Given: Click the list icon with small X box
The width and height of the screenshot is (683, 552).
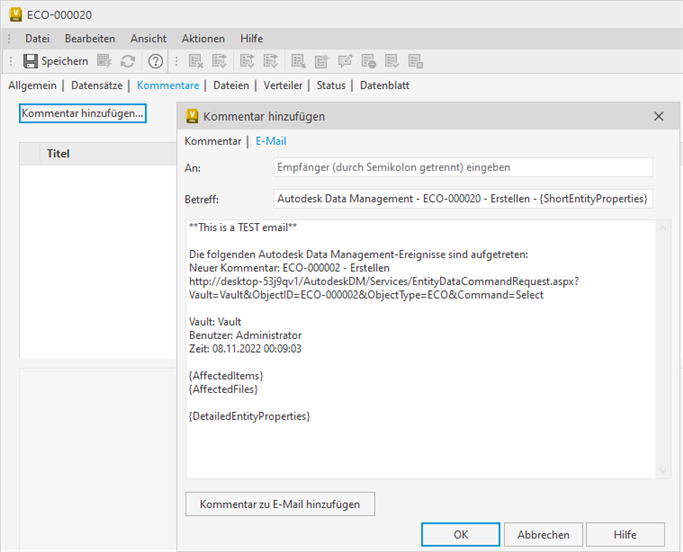Looking at the screenshot, I should tap(416, 61).
